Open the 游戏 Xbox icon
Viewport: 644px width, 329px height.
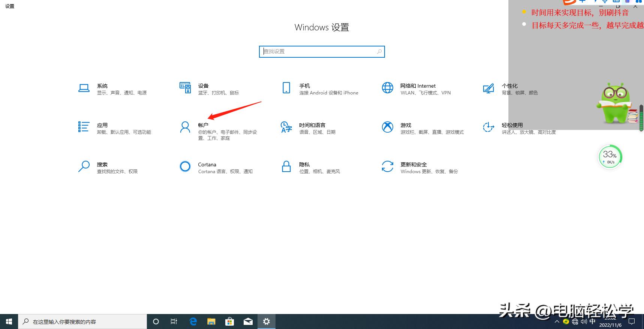click(x=388, y=127)
